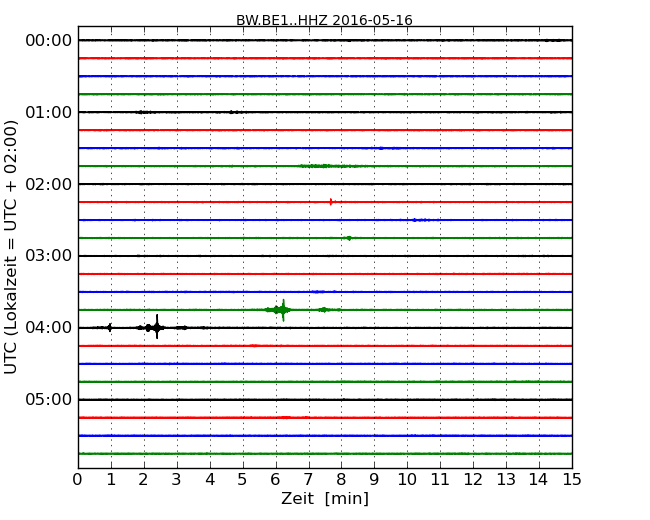This screenshot has width=650, height=520.
Task: Click the red spike on the 02:15 trace
Action: tap(331, 202)
